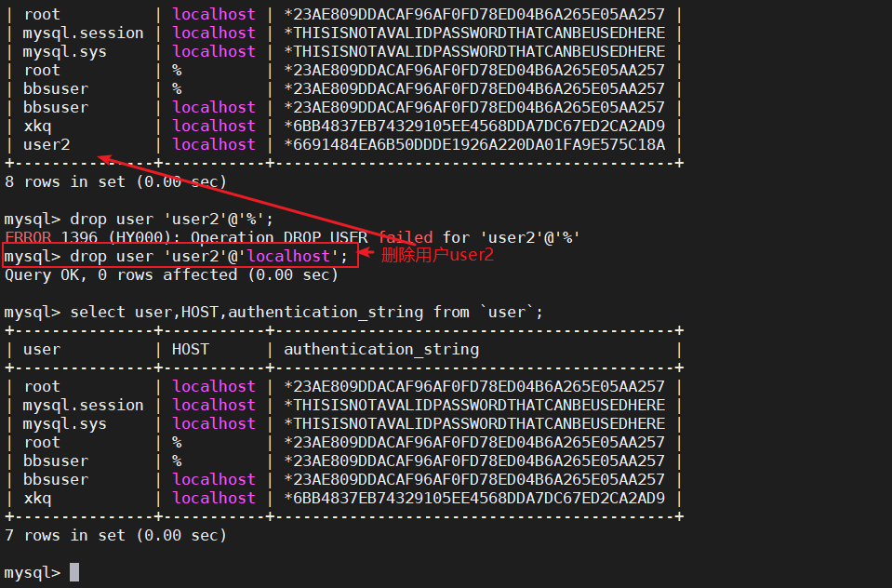Click the '8 rows in set (0.00 sec)' line
Screen dimensions: 892x588
(115, 181)
